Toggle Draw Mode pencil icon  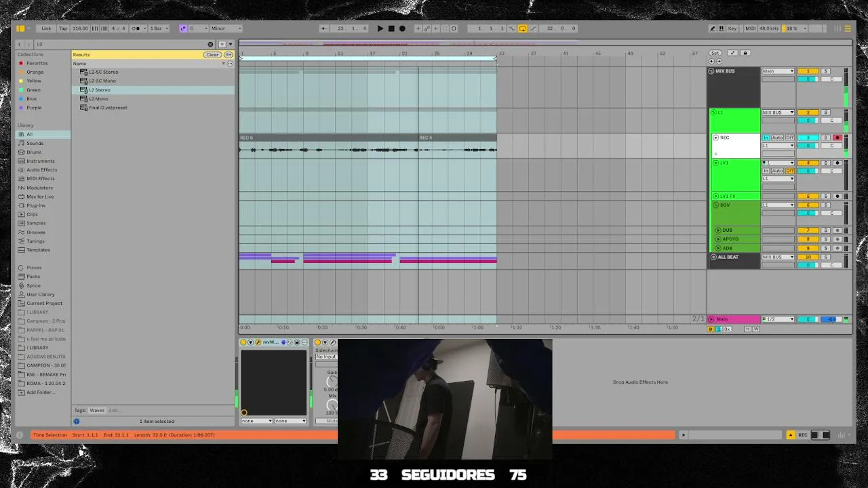click(x=713, y=28)
